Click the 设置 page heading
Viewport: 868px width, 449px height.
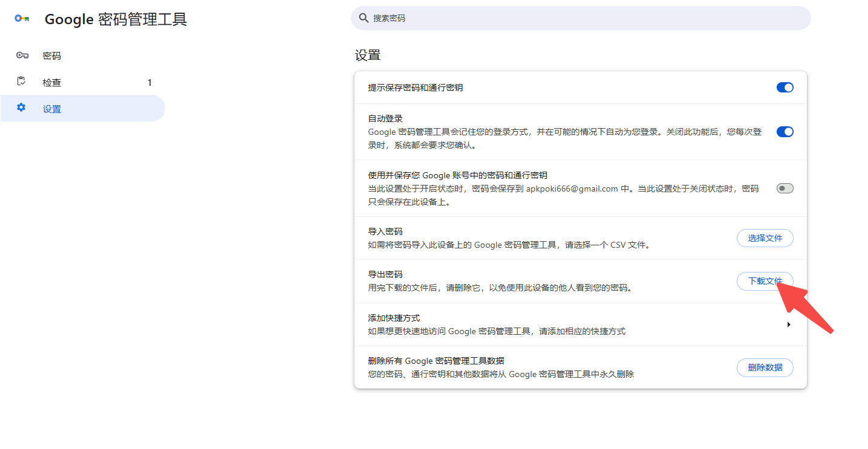(368, 56)
